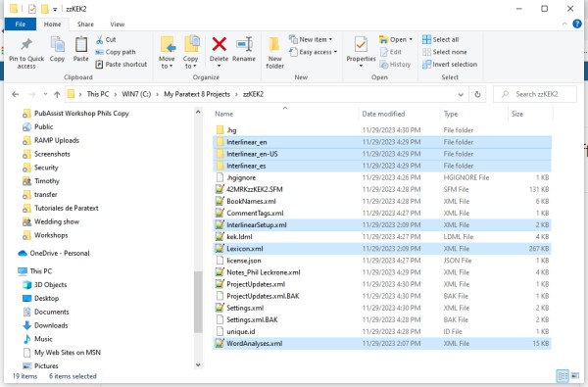Viewport: 588px width, 387px height.
Task: Select Notes_Phil Leckrone.xml file
Action: pos(382,272)
